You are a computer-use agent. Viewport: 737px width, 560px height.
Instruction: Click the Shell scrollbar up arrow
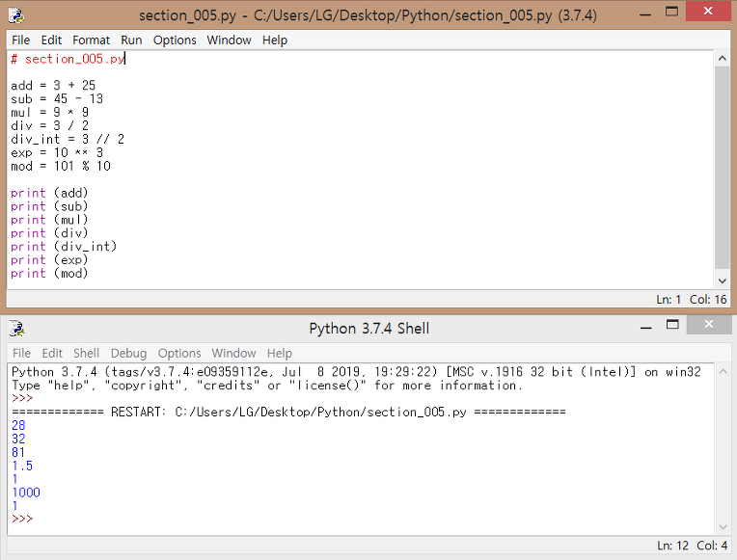(x=723, y=372)
